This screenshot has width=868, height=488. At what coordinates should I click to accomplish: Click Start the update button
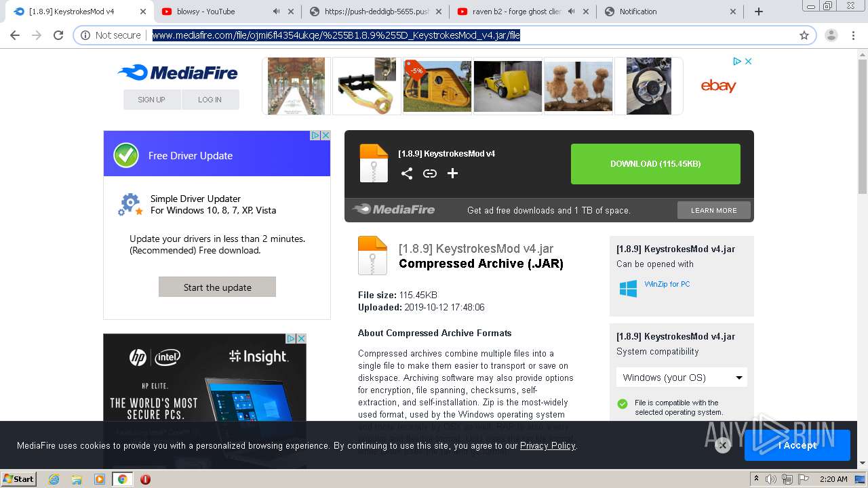(x=217, y=287)
